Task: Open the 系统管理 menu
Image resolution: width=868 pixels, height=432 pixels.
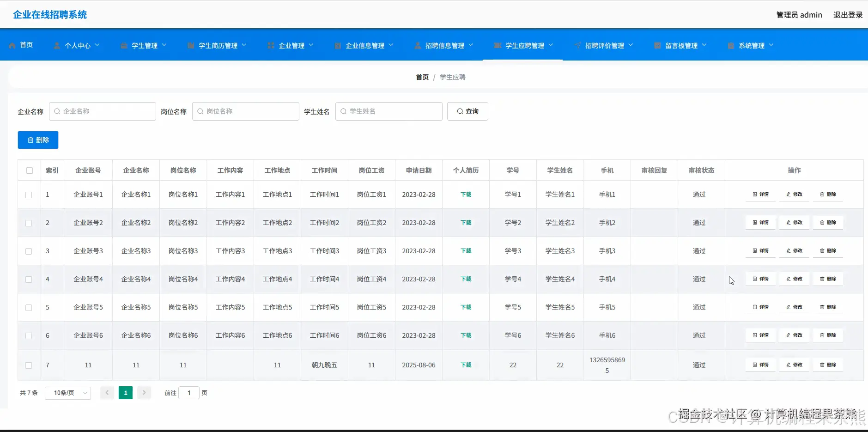Action: [752, 45]
